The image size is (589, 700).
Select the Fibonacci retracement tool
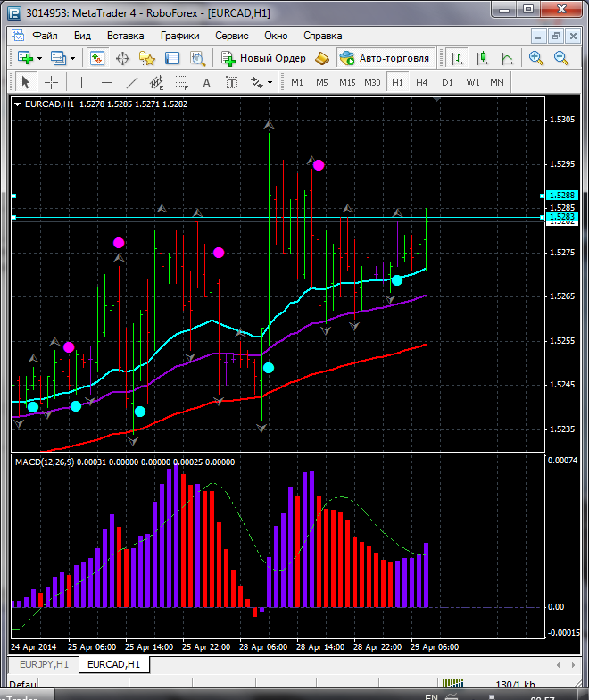(x=184, y=82)
